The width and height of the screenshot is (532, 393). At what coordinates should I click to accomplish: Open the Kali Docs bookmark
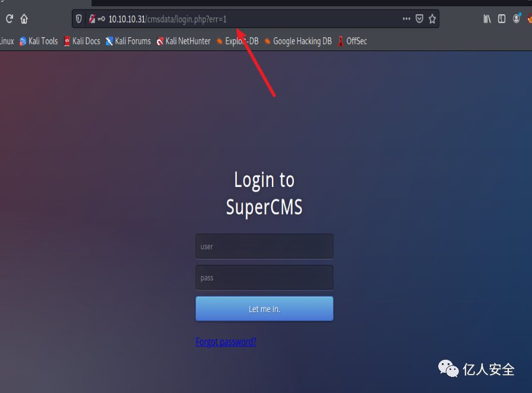coord(82,41)
